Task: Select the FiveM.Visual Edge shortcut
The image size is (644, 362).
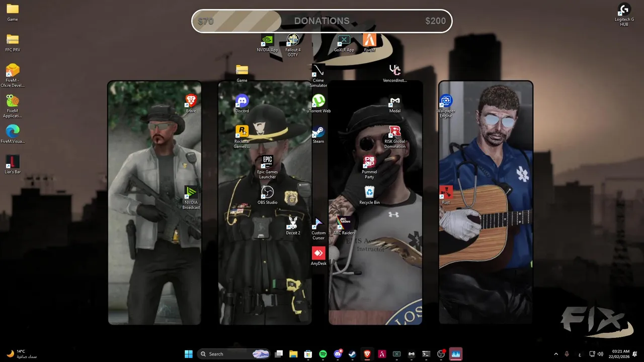Action: pos(13,135)
